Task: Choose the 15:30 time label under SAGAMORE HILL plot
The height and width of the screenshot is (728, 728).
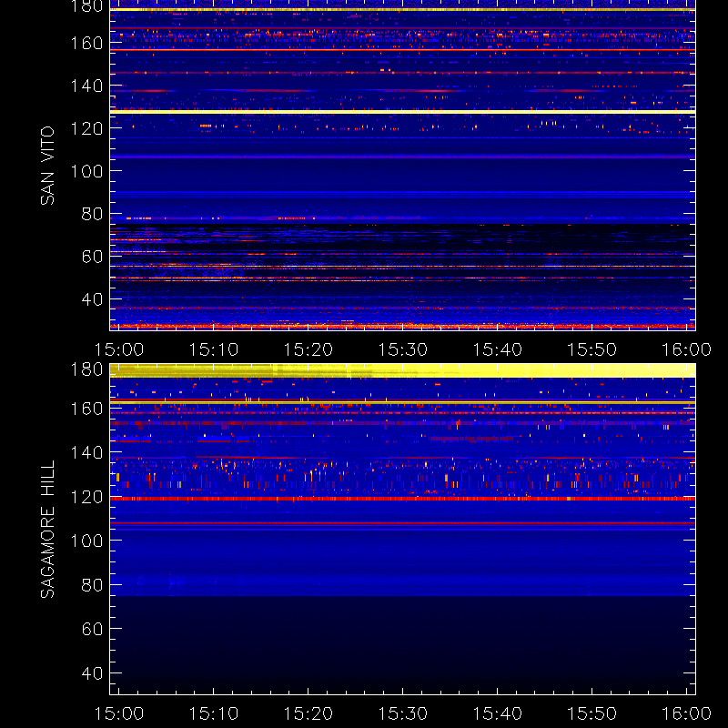Action: pos(403,713)
